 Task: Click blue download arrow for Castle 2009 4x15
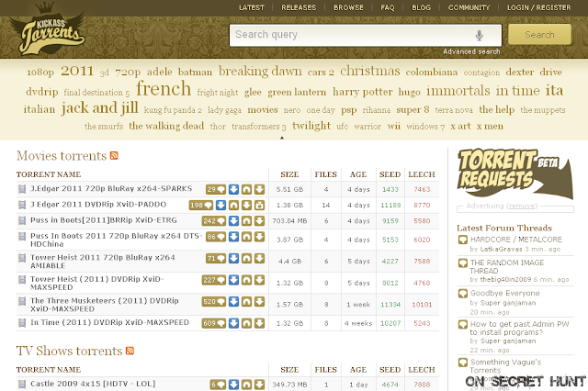(233, 385)
